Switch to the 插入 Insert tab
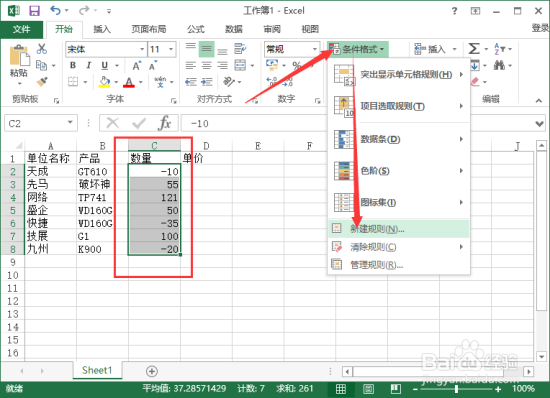 102,29
